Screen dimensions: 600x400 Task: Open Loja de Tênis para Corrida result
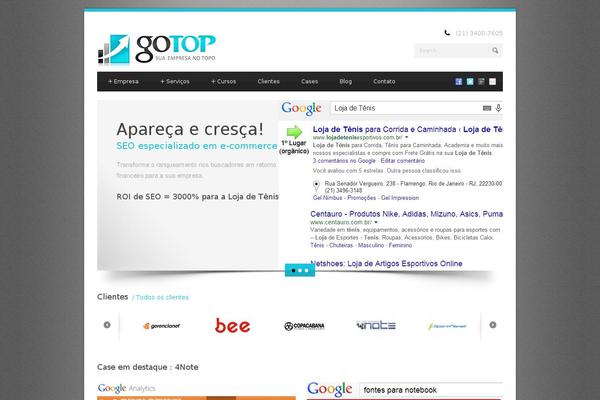click(x=408, y=129)
